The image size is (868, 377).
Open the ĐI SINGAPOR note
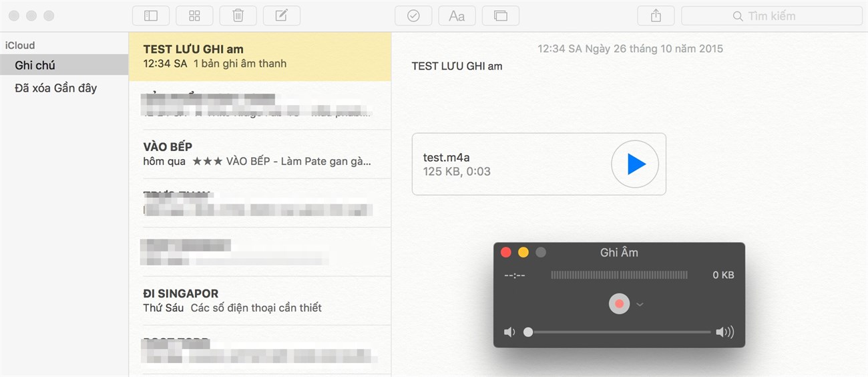(260, 300)
